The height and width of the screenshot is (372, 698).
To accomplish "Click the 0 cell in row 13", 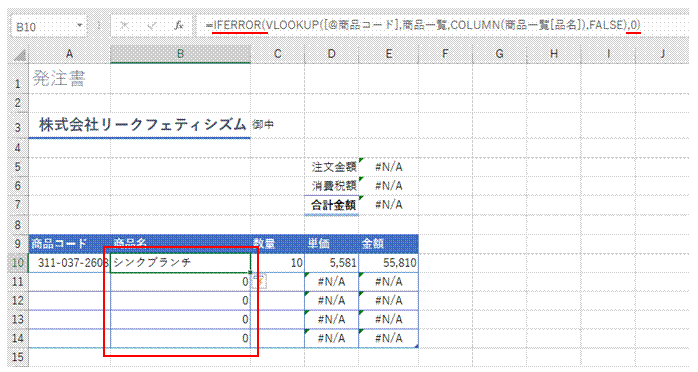I will (x=180, y=319).
